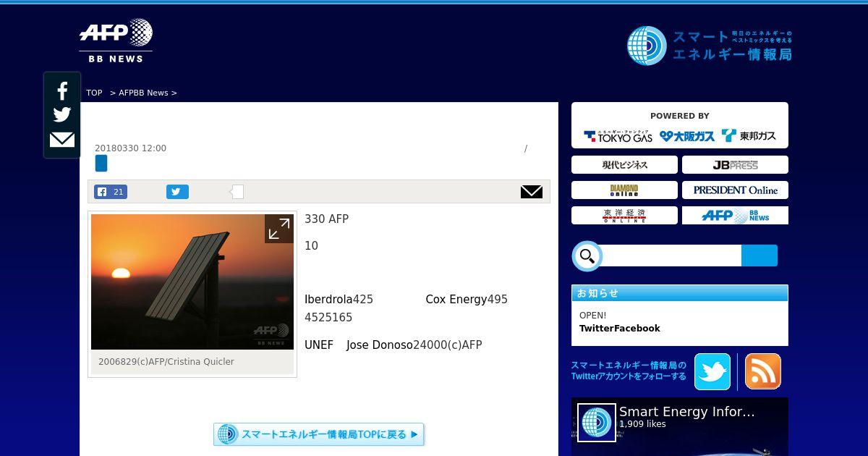The width and height of the screenshot is (868, 456).
Task: Open the President Online media logo
Action: (735, 190)
